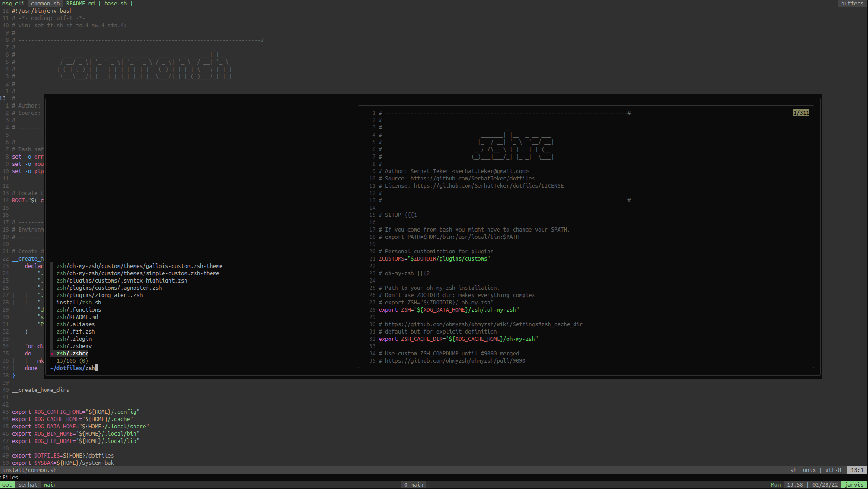Click the shebang #!/usr/bin/env bash line
868x489 pixels.
42,10
